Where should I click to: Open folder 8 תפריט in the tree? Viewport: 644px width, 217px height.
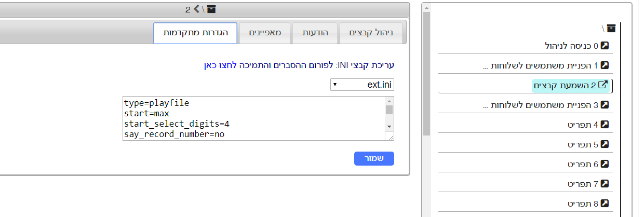tap(580, 204)
